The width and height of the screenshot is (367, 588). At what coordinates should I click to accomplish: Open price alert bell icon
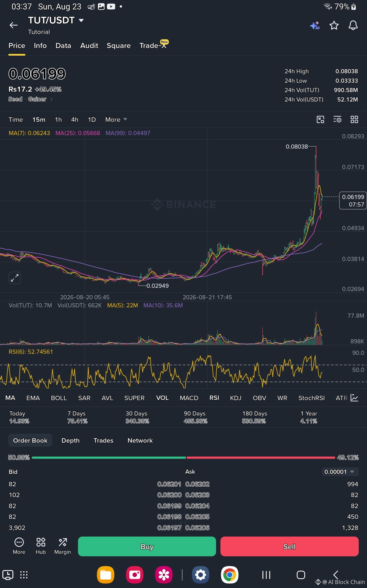(x=353, y=25)
